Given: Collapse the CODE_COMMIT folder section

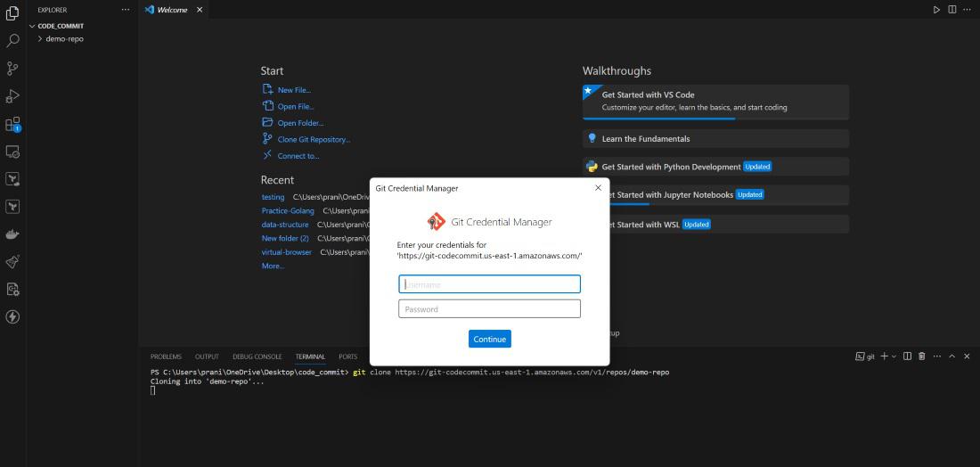Looking at the screenshot, I should 60,26.
